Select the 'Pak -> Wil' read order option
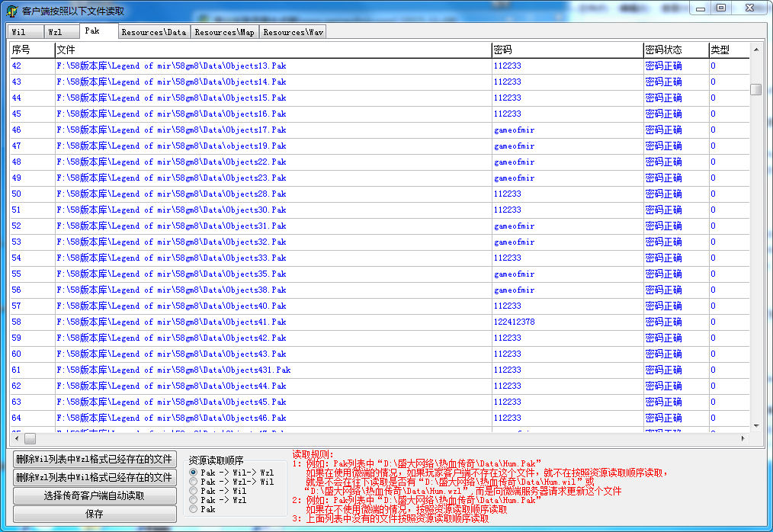 (194, 491)
